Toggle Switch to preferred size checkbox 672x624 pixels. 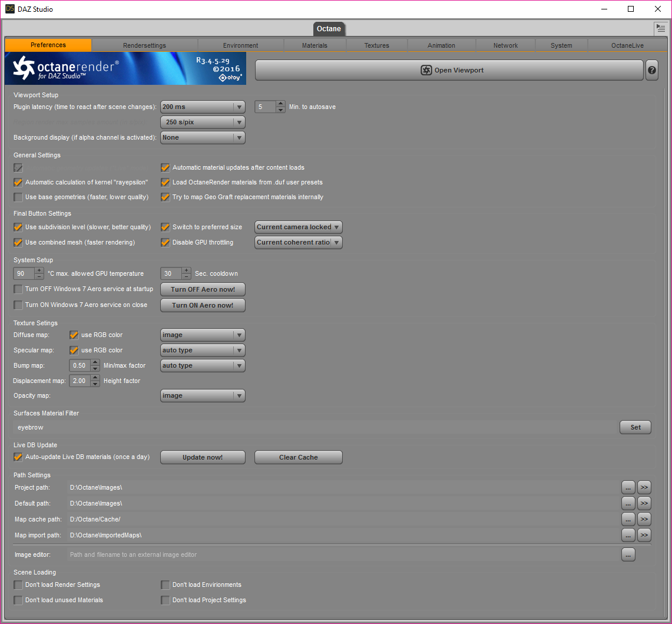(x=165, y=227)
